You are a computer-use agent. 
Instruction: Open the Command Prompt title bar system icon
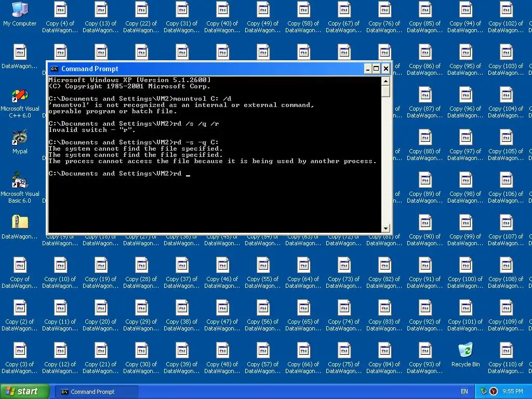tap(54, 69)
